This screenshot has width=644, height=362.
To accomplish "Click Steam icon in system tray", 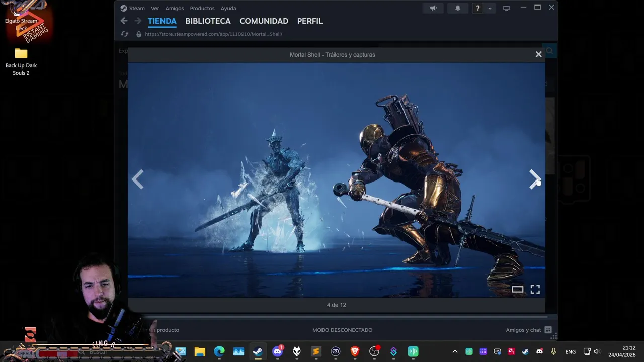I will pyautogui.click(x=525, y=351).
